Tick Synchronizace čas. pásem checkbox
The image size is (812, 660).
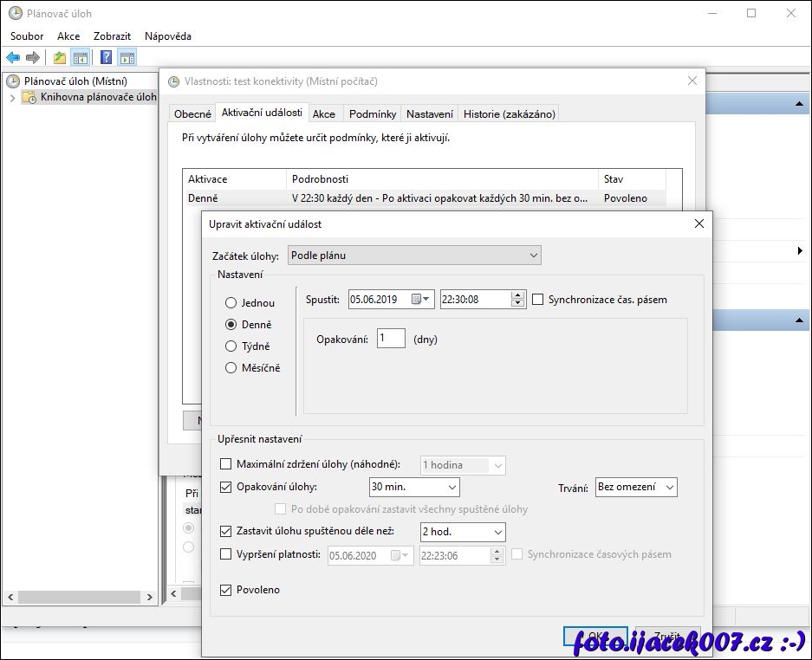coord(538,300)
